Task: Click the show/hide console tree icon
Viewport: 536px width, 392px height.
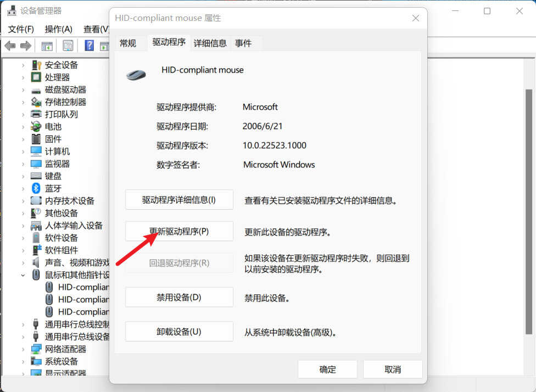Action: (47, 46)
